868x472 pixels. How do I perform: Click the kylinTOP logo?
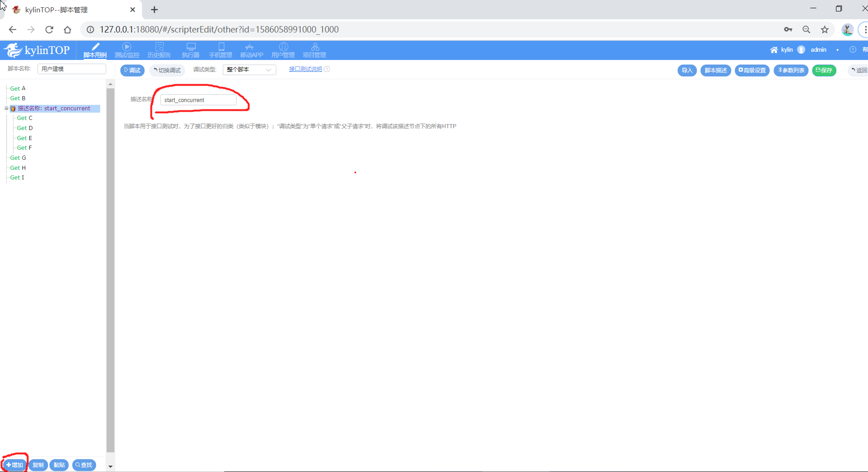[x=37, y=50]
